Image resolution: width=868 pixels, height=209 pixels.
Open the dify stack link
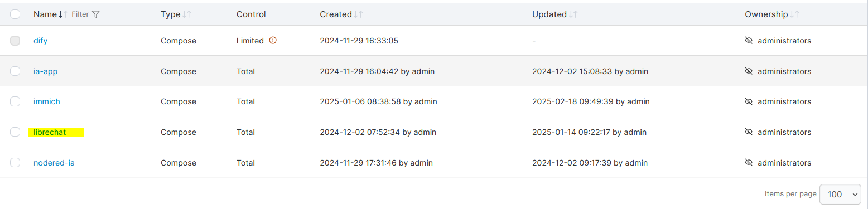click(40, 41)
